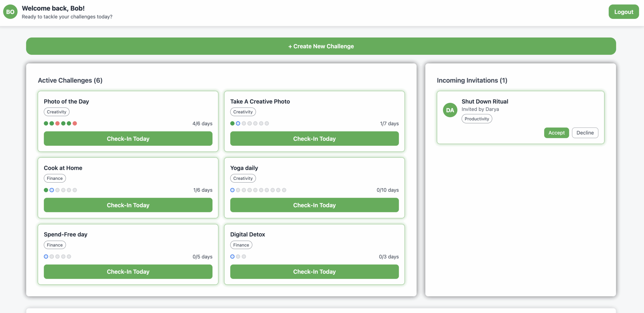Open the Spend-Free day challenge title

click(x=65, y=234)
